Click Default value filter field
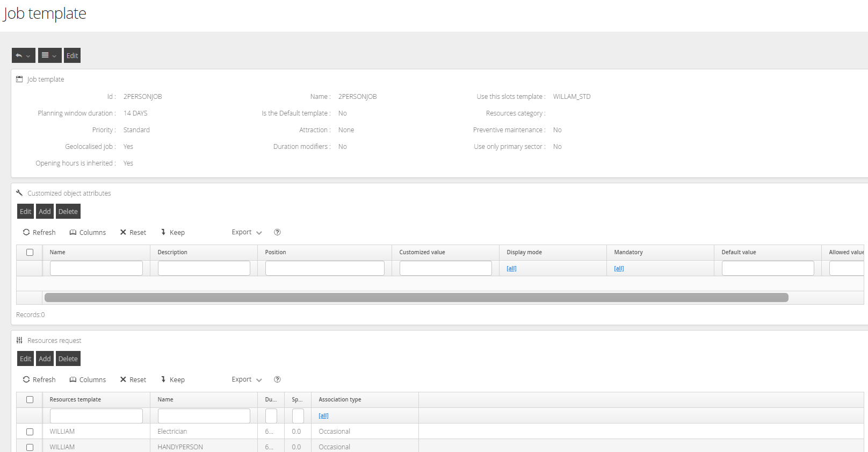Viewport: 868px width, 452px height. (768, 268)
